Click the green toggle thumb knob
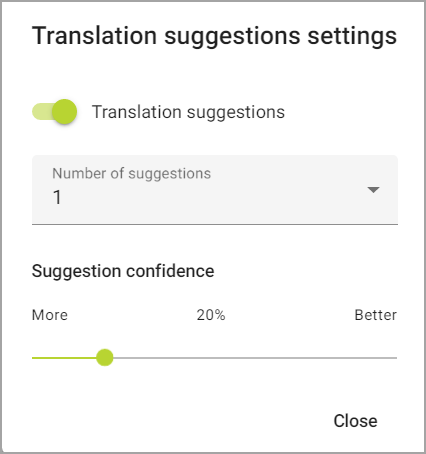 point(65,112)
